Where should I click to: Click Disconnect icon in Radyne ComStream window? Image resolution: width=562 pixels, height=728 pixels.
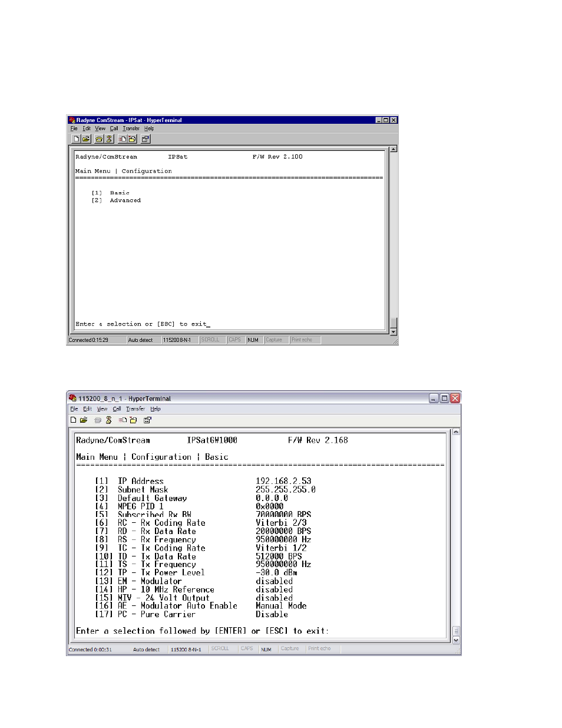(109, 139)
